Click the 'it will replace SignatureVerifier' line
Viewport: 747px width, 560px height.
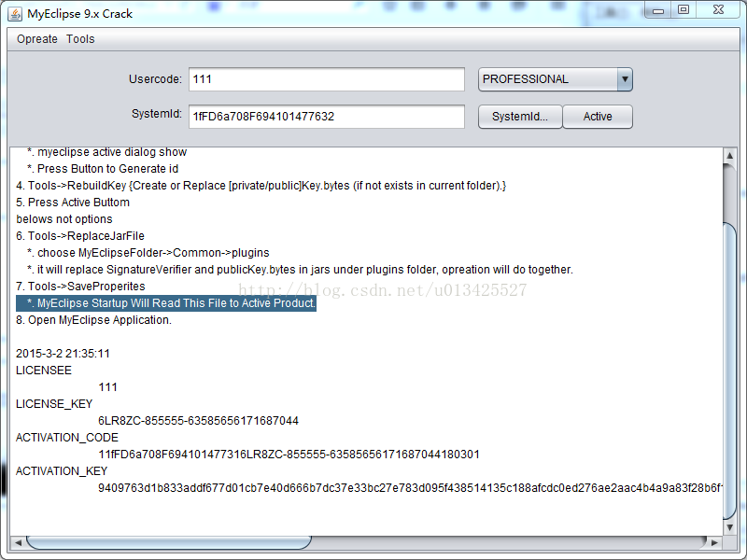tap(300, 270)
